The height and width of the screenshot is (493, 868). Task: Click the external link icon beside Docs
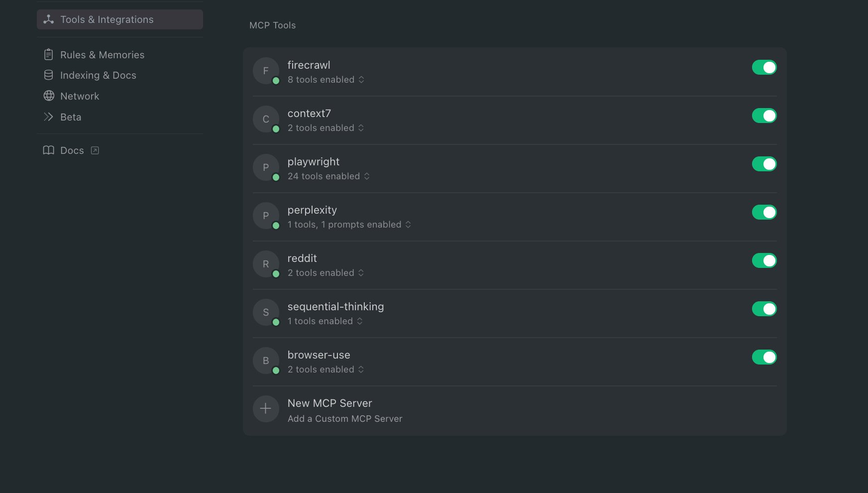click(95, 150)
